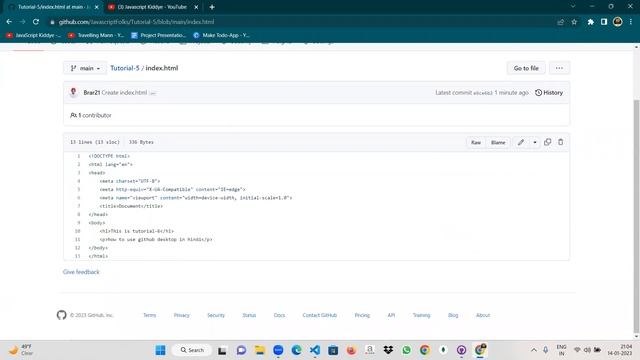Click the GitHub logo in the footer
The image size is (640, 360).
[x=62, y=315]
